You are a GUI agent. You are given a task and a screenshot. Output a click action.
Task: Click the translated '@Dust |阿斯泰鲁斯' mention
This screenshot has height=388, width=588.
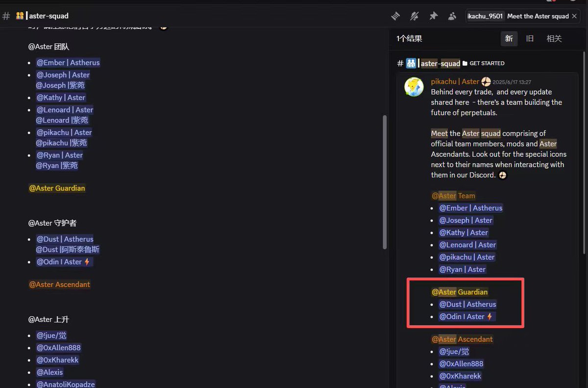[x=68, y=249]
